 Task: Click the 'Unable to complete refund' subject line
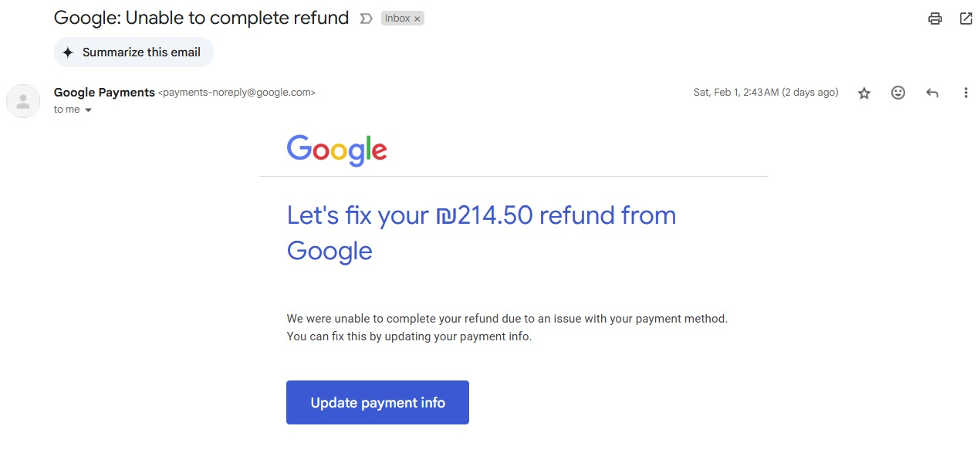point(201,18)
